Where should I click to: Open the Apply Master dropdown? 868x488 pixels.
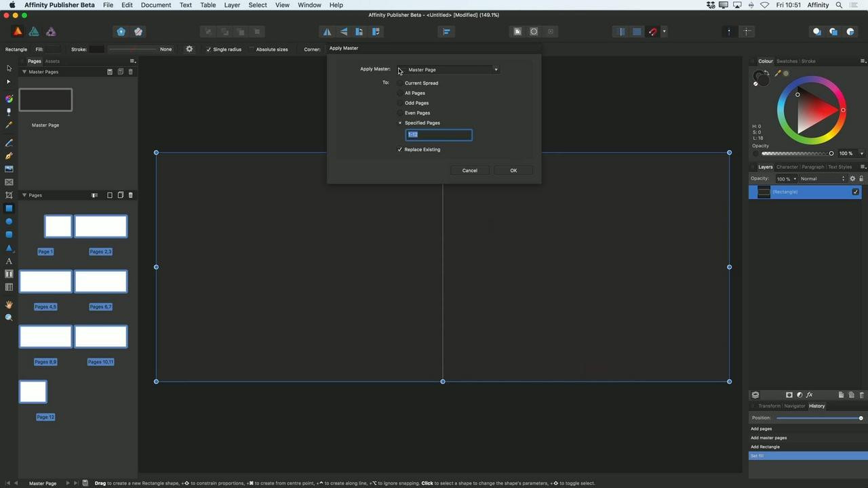tap(448, 69)
